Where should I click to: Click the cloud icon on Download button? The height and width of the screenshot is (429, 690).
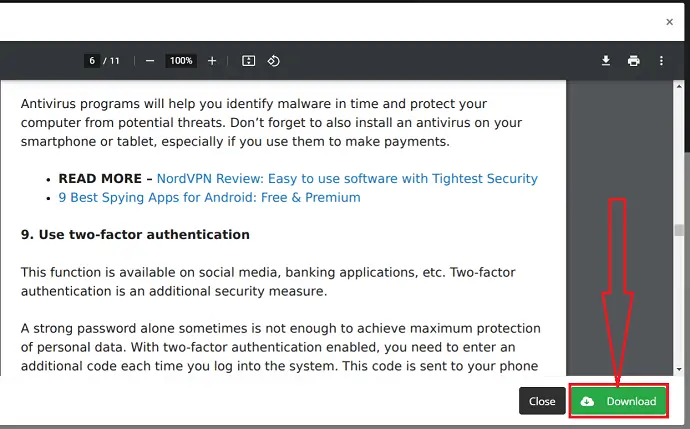pos(587,401)
